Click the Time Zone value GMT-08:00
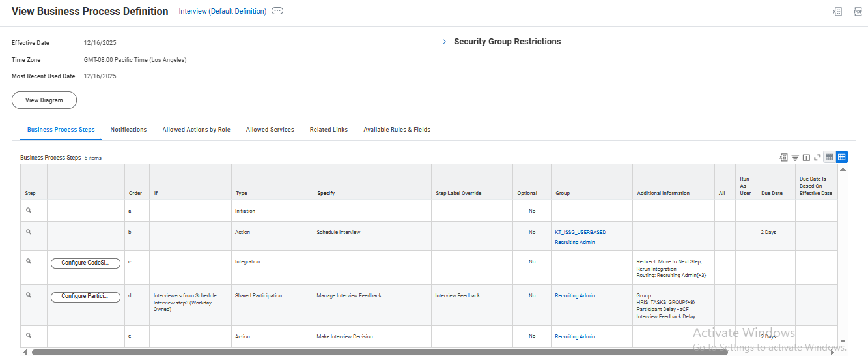Viewport: 868px width, 356px height. [x=135, y=60]
